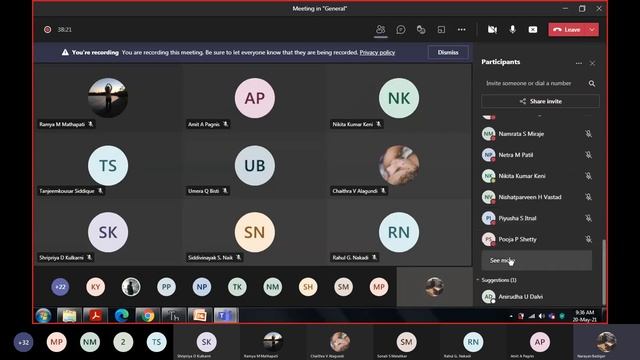Image resolution: width=640 pixels, height=360 pixels.
Task: Select the AP tile of Amit A Pagnis
Action: (255, 98)
